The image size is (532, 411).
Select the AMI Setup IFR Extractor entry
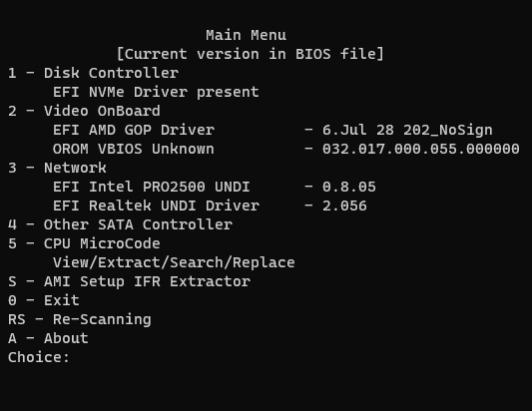pyautogui.click(x=130, y=281)
